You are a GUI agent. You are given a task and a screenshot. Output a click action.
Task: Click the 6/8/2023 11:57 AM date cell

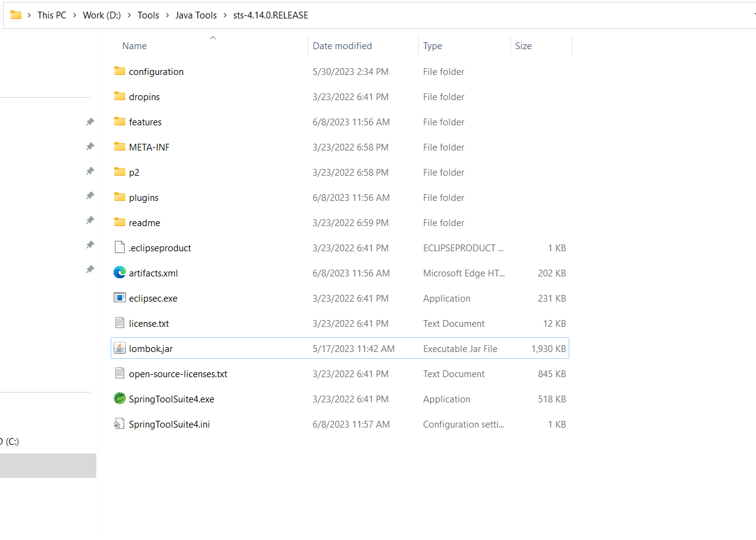tap(351, 425)
